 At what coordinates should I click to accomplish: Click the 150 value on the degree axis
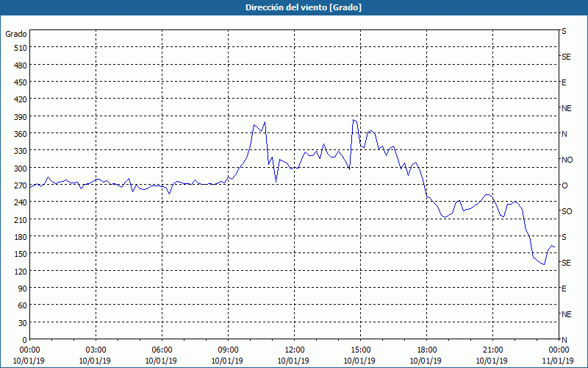21,254
